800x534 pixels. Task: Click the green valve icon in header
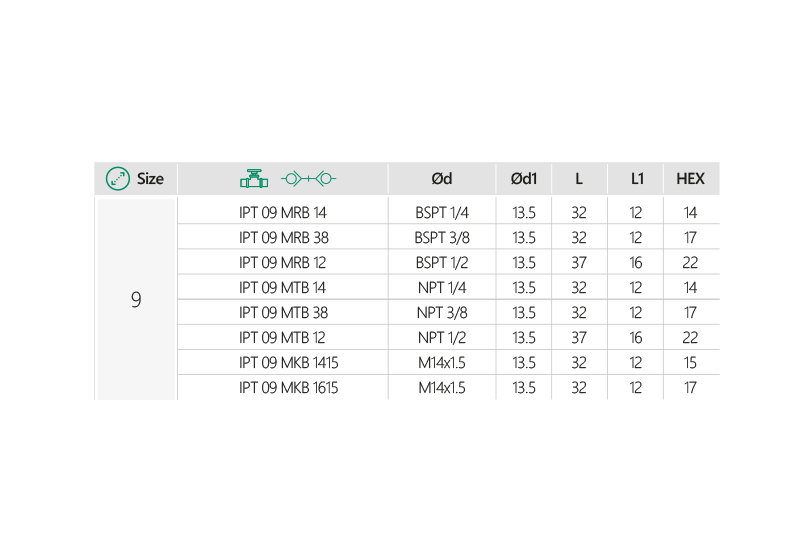[254, 179]
